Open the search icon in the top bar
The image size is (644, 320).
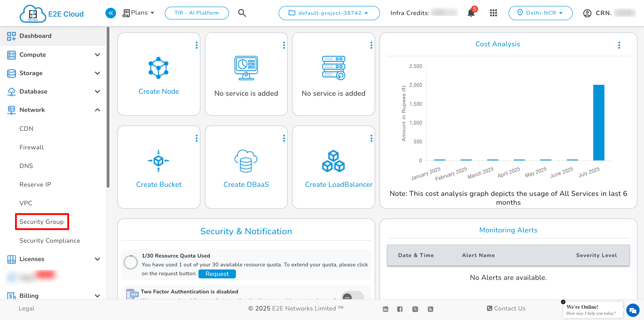pos(242,13)
